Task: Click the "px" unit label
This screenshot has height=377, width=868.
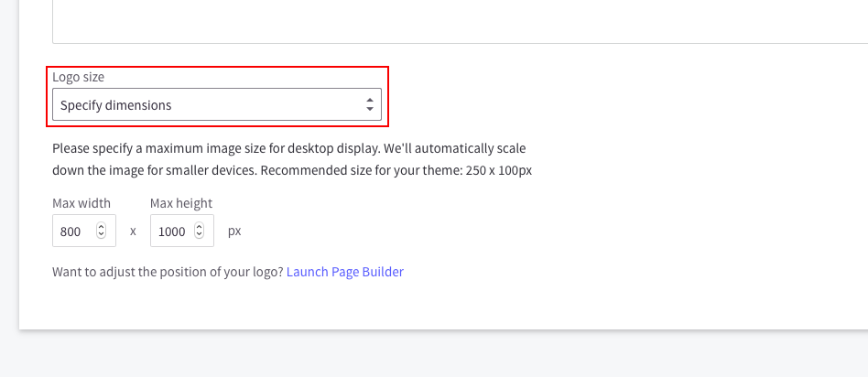Action: pos(234,232)
